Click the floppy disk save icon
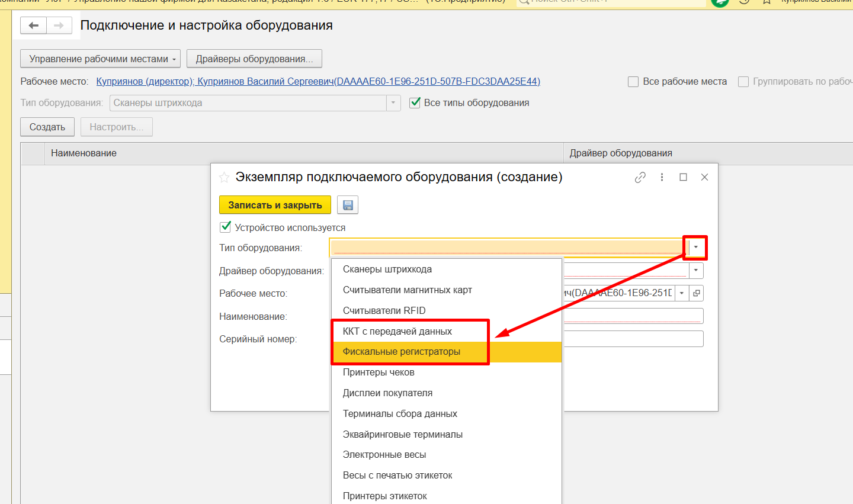 click(348, 205)
